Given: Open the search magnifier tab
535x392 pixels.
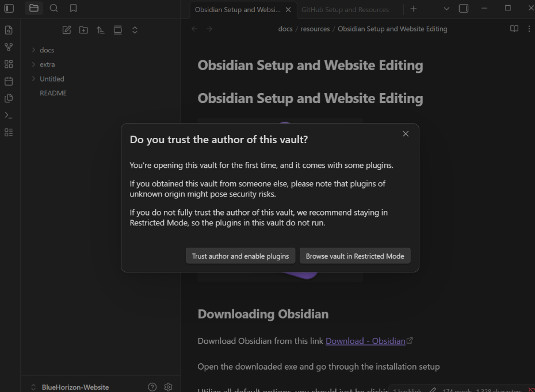Looking at the screenshot, I should tap(54, 8).
